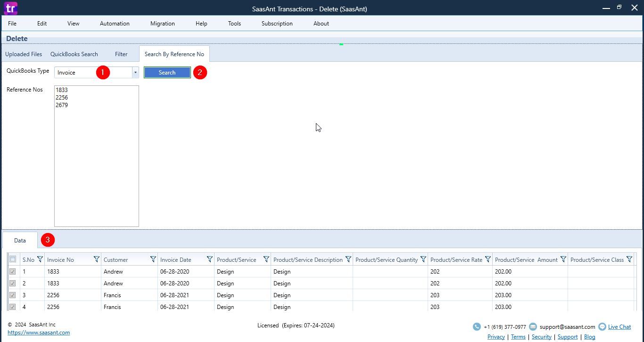644x342 pixels.
Task: Uncheck row 3 checkbox for invoice 2256
Action: coord(13,295)
